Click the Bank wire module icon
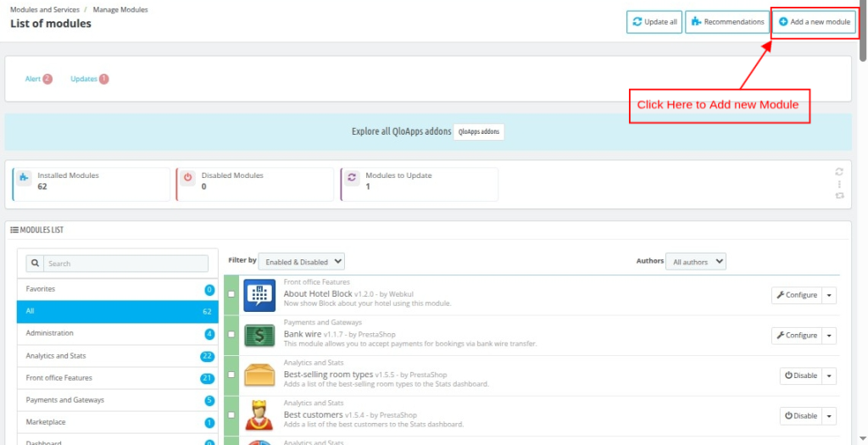The height and width of the screenshot is (445, 868). [x=259, y=335]
